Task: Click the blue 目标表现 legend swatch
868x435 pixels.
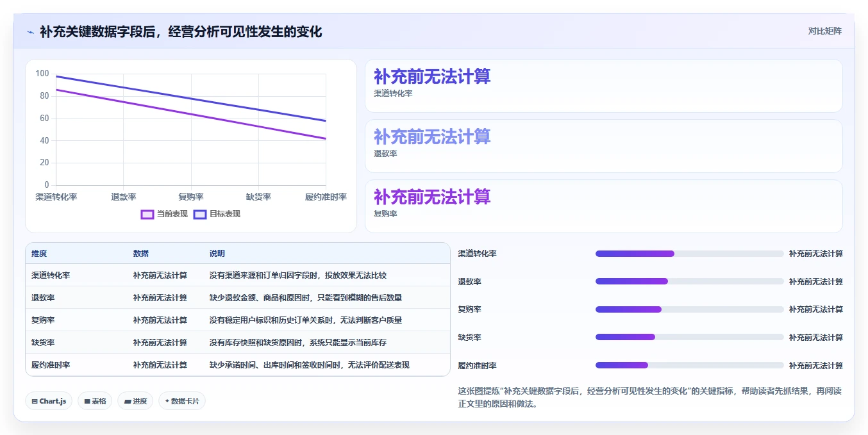Action: (x=200, y=214)
